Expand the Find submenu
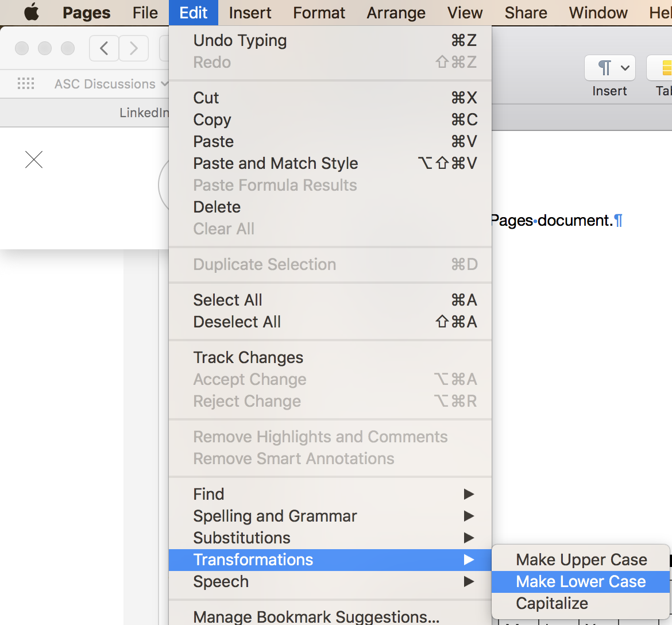 (330, 494)
